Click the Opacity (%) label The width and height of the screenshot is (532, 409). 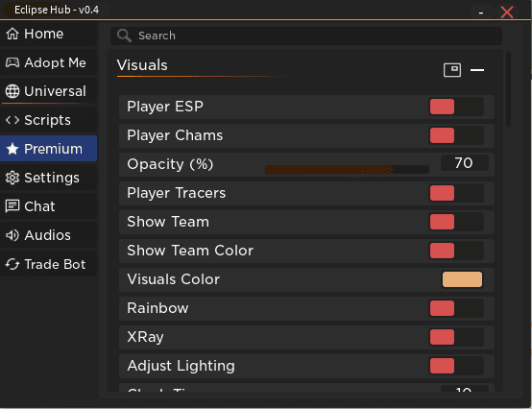[x=170, y=164]
